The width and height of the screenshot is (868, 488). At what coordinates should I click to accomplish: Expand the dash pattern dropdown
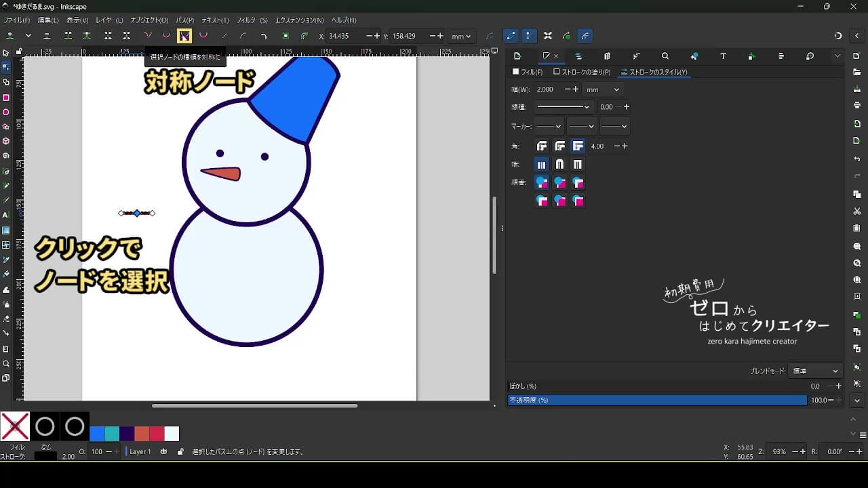(563, 107)
